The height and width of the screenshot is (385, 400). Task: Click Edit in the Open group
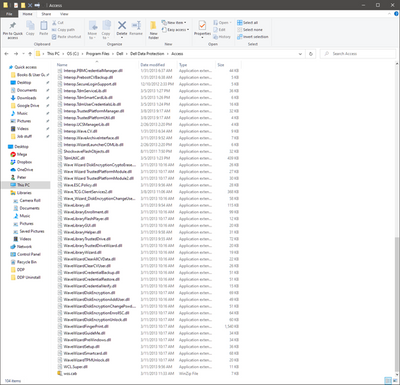pos(220,30)
